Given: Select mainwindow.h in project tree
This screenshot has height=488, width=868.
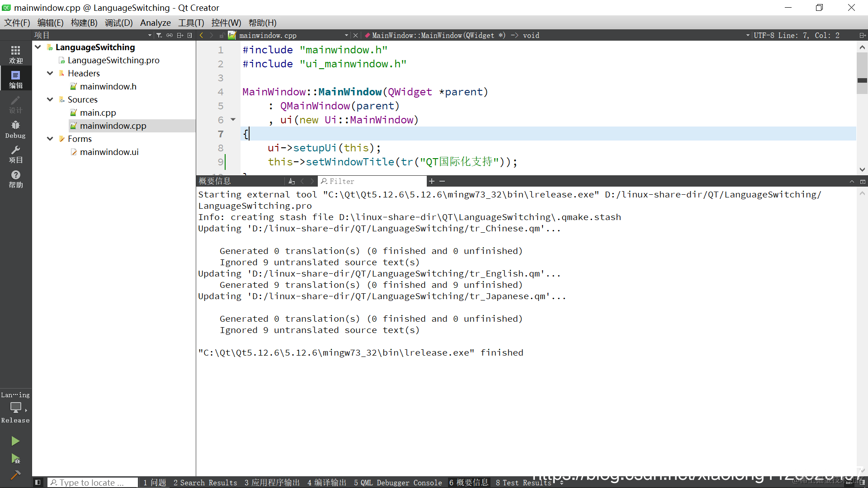Looking at the screenshot, I should click(108, 86).
